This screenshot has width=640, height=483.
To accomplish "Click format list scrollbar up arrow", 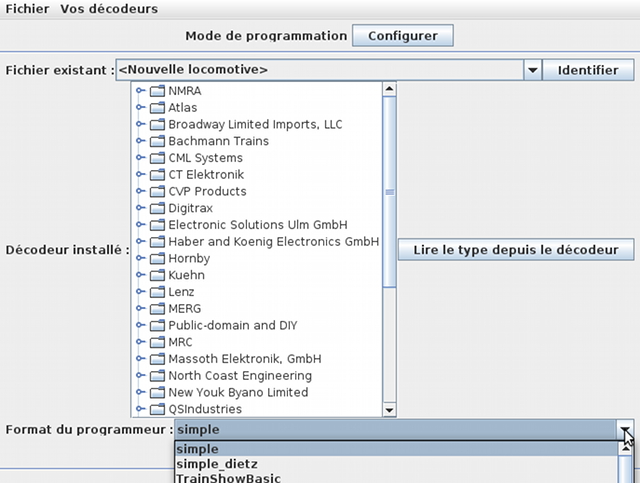I will pyautogui.click(x=625, y=448).
